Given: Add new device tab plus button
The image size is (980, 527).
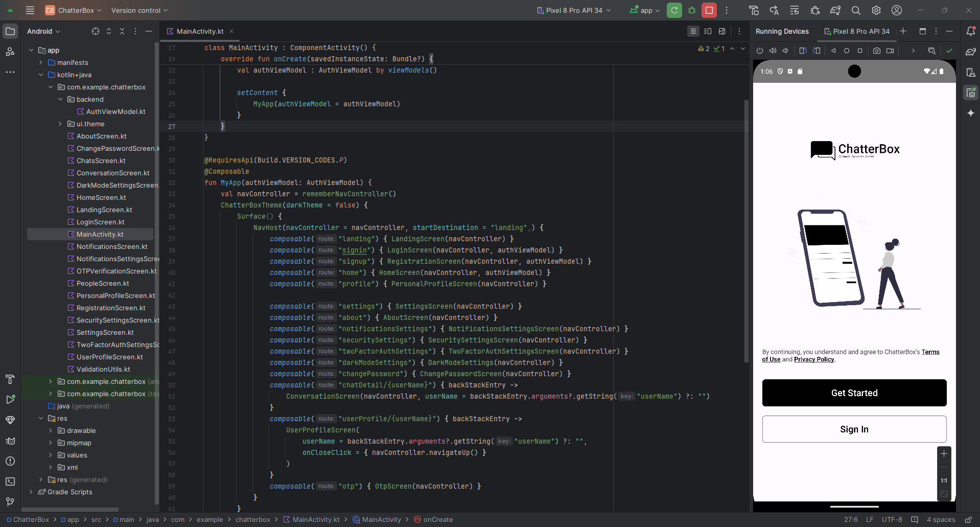Looking at the screenshot, I should [x=903, y=31].
